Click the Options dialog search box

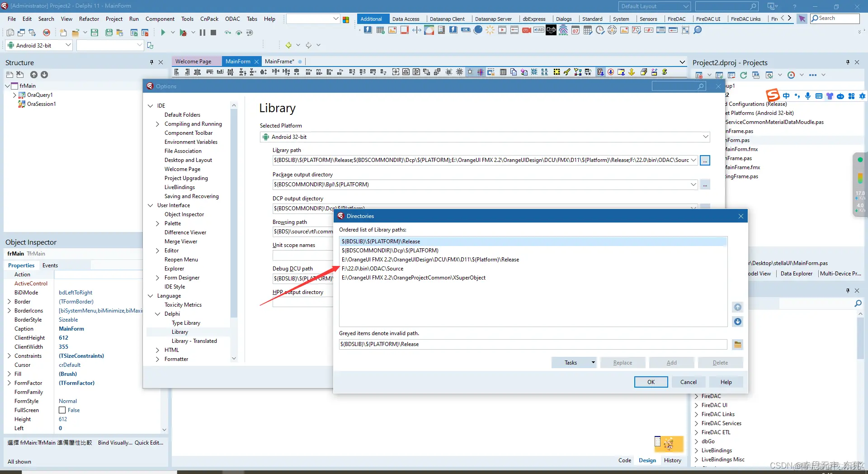[679, 86]
